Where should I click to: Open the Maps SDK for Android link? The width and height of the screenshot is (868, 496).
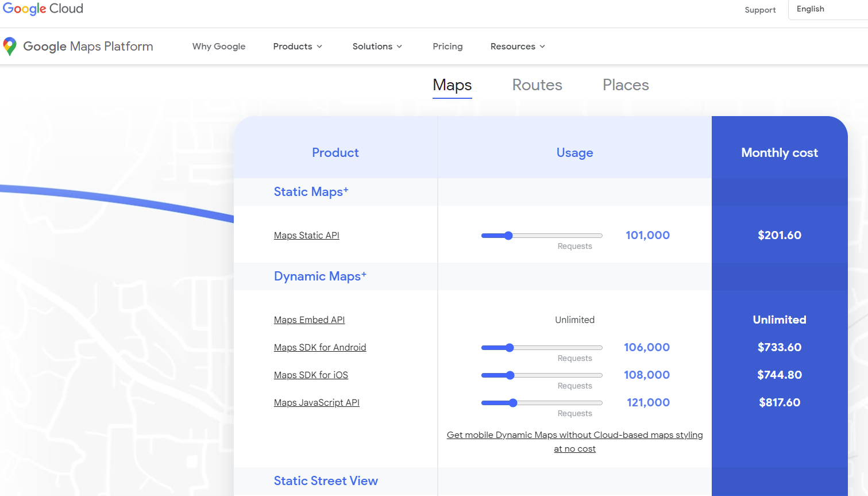tap(320, 347)
